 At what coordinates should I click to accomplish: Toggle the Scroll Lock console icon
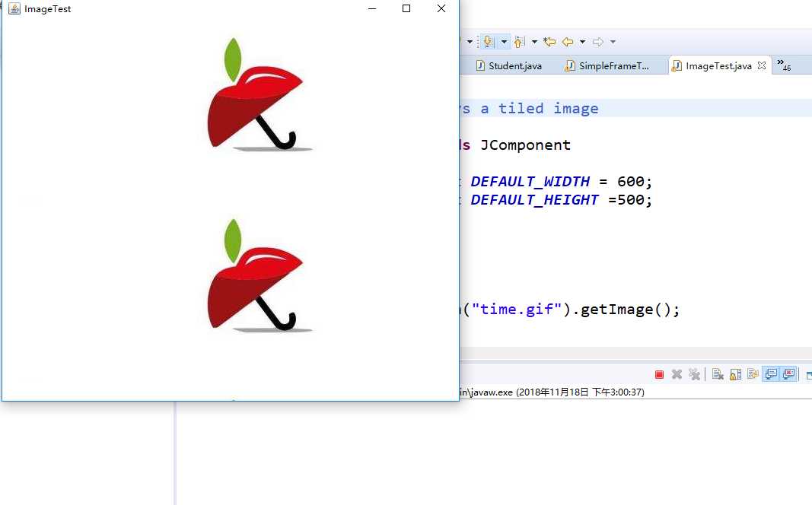pyautogui.click(x=735, y=374)
